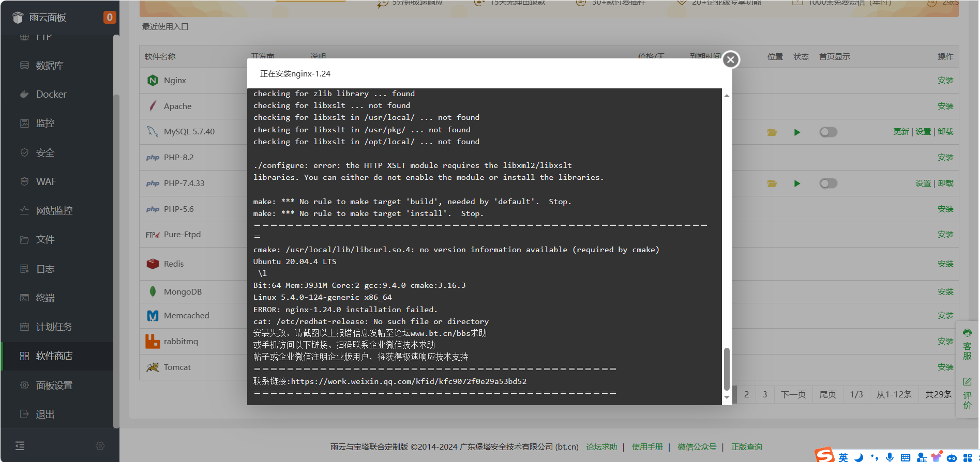Click the 软件名称 column header
This screenshot has height=462, width=980.
160,56
